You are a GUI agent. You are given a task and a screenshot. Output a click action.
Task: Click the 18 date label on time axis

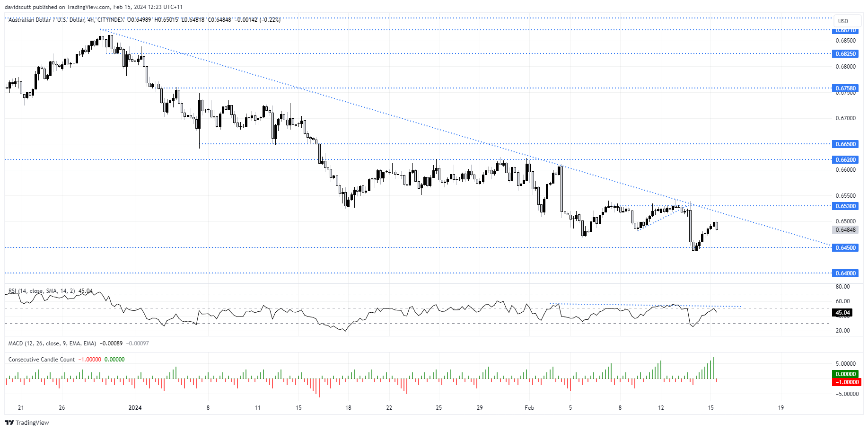[x=348, y=408]
